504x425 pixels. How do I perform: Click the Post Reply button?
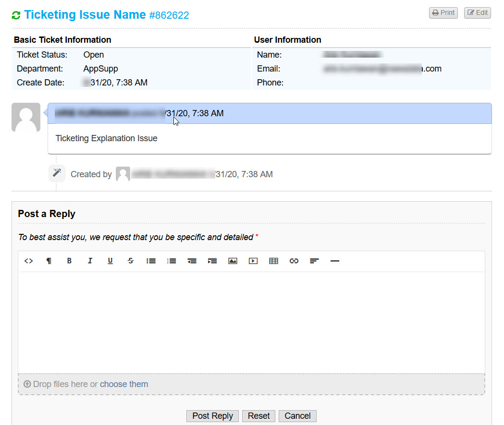212,416
